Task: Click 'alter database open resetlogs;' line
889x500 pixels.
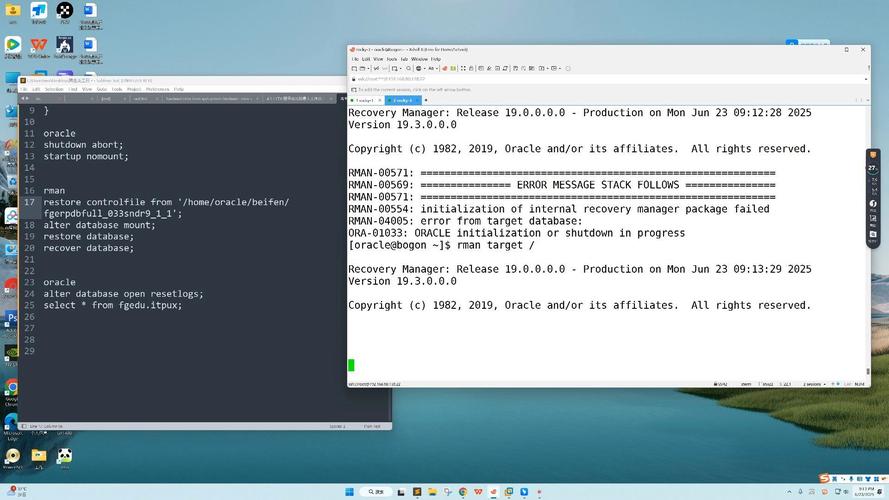Action: [123, 294]
